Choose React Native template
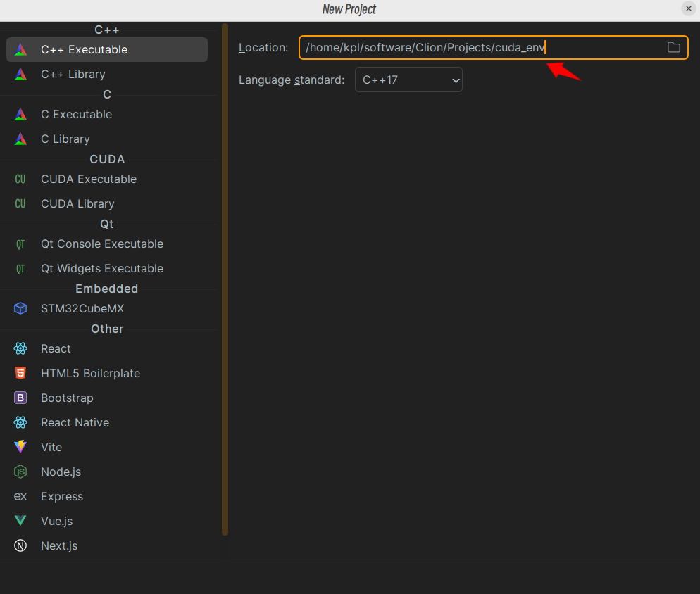 click(x=107, y=422)
